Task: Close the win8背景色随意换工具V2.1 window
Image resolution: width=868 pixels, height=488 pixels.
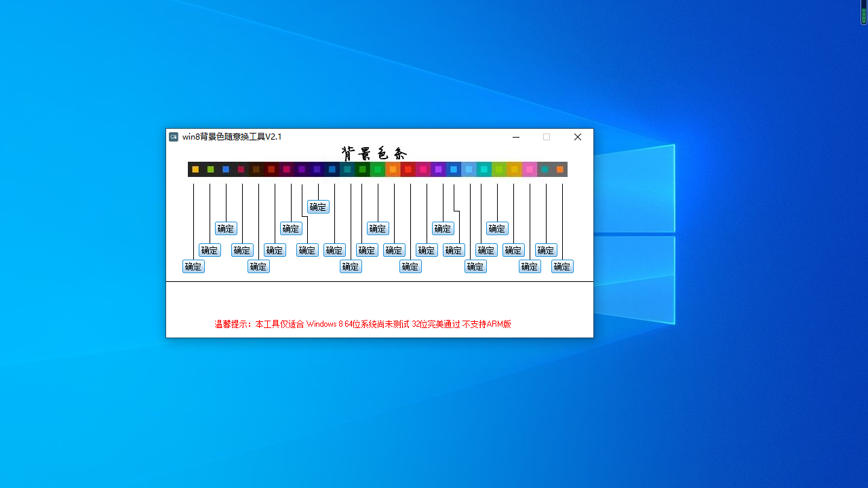Action: click(x=578, y=137)
